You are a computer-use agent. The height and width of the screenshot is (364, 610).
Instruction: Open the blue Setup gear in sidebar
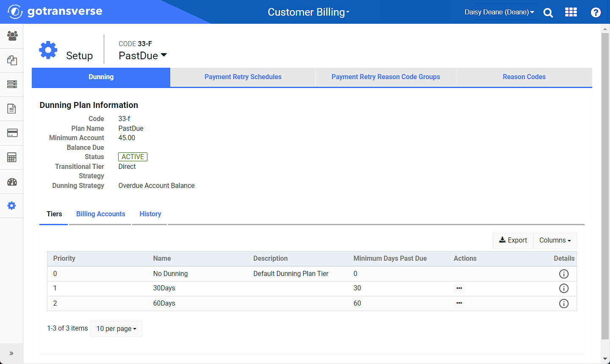coord(12,206)
